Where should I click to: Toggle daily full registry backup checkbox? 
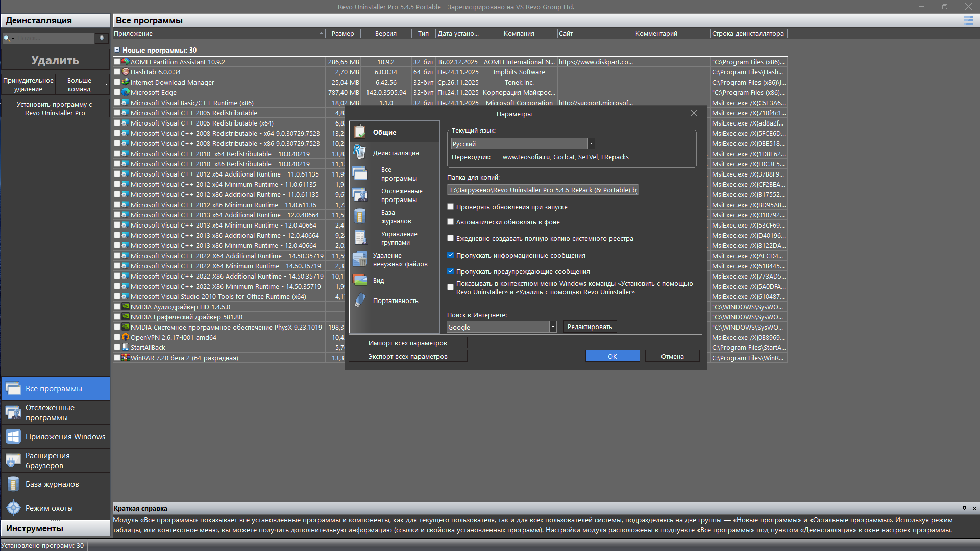(x=451, y=238)
